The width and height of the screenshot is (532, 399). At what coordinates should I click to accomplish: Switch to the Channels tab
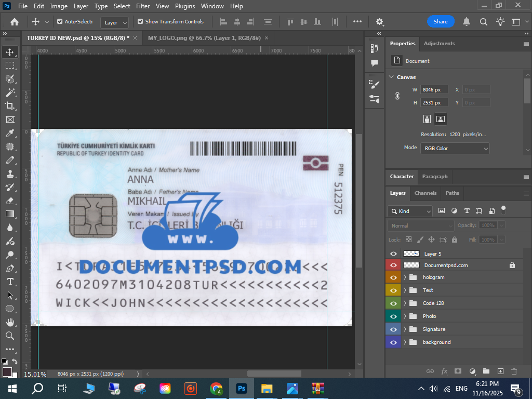tap(425, 193)
